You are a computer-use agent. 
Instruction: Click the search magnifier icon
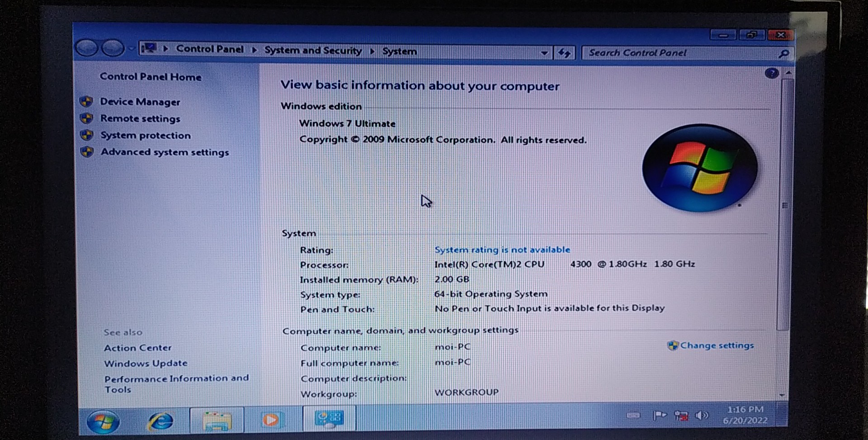point(783,54)
